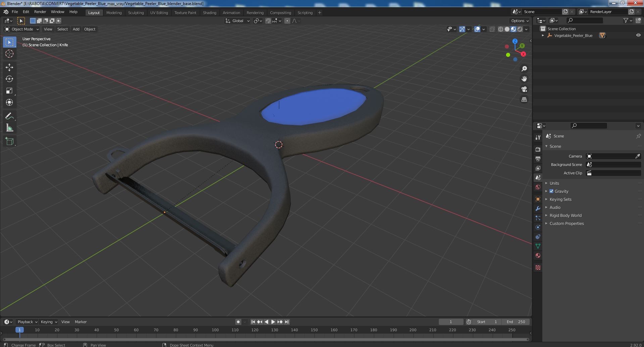This screenshot has width=644, height=347.
Task: Open the Tool properties tab
Action: (x=538, y=137)
